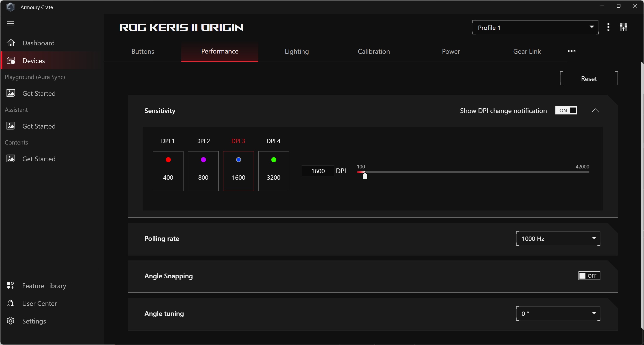Click the 42000 maximum DPI label
644x345 pixels.
[582, 167]
